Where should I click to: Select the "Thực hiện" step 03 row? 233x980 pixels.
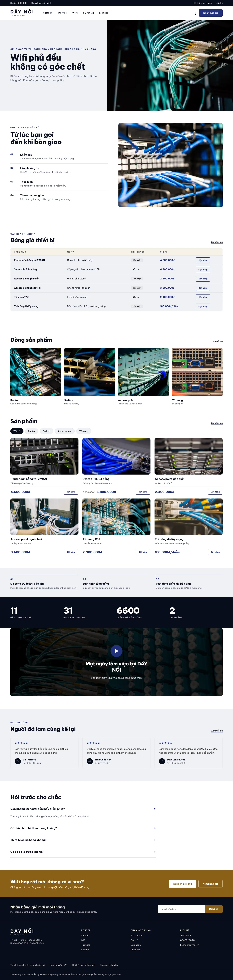click(x=59, y=184)
